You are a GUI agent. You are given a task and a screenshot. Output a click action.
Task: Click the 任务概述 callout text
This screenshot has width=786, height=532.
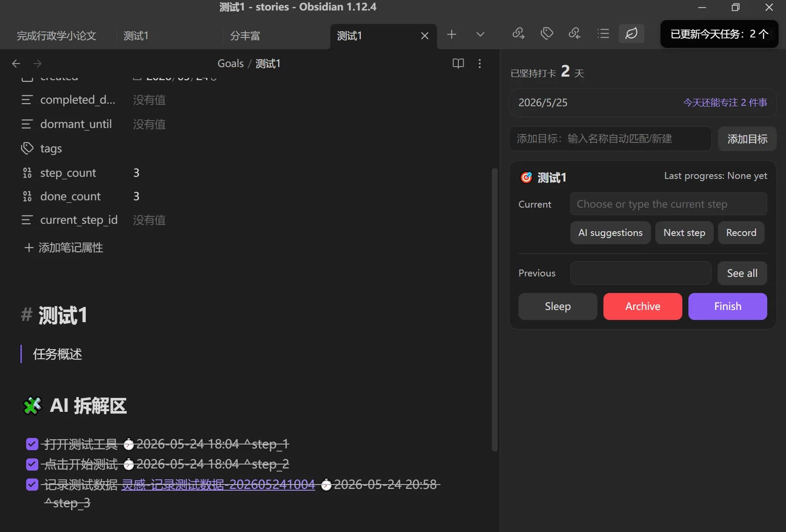(x=57, y=354)
